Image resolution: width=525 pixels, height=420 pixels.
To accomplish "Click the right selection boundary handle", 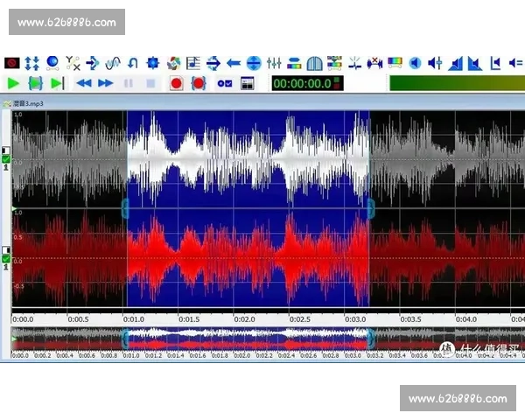I will tap(370, 207).
